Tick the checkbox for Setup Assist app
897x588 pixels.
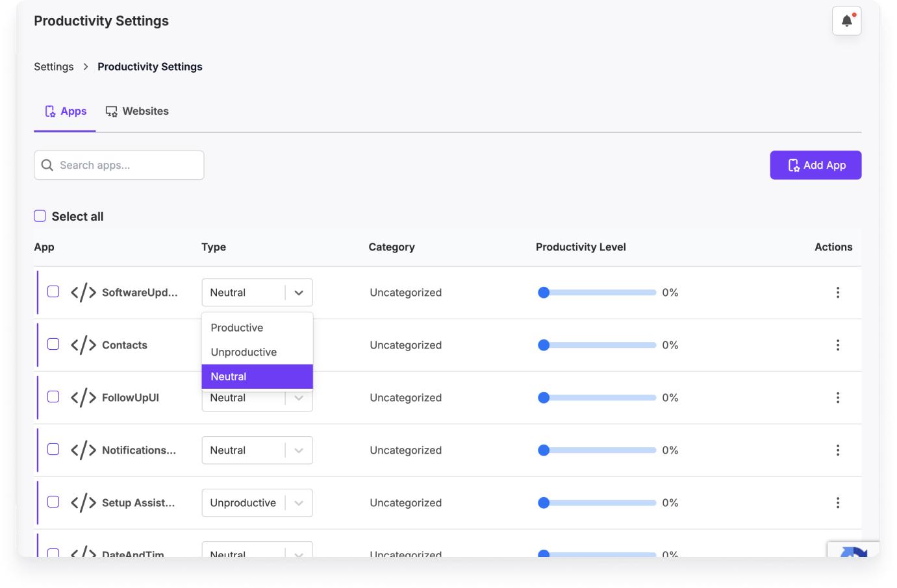click(53, 502)
